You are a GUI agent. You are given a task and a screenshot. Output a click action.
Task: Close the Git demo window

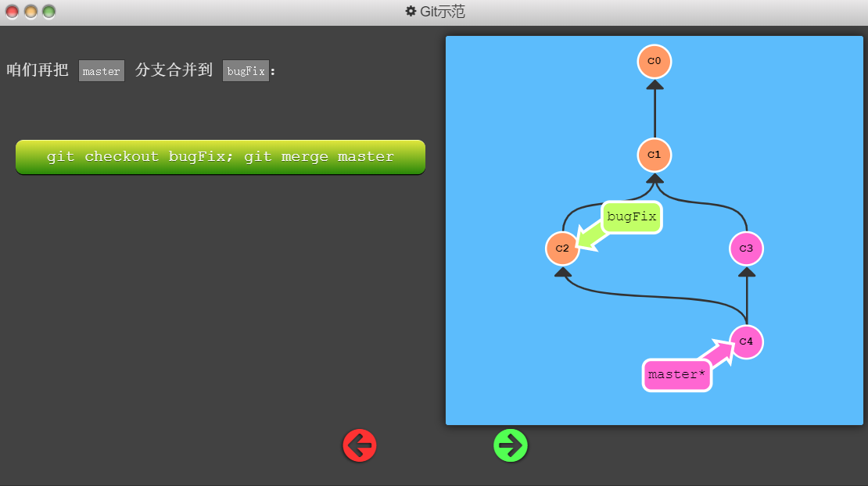pyautogui.click(x=13, y=12)
